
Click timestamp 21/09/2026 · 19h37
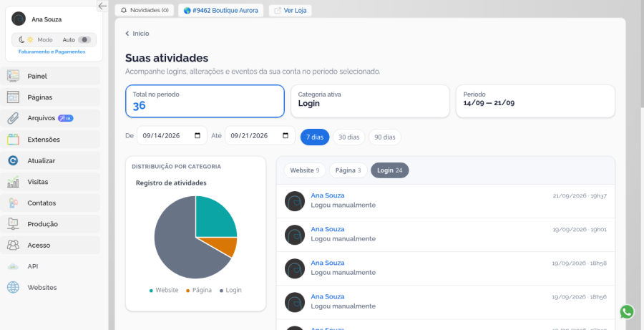(x=580, y=196)
